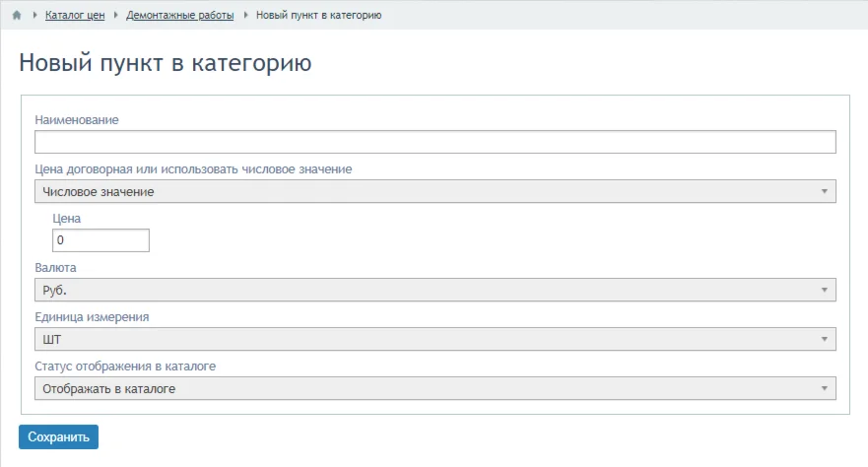The width and height of the screenshot is (868, 467).
Task: Focus the "Наименование" text field
Action: click(434, 142)
